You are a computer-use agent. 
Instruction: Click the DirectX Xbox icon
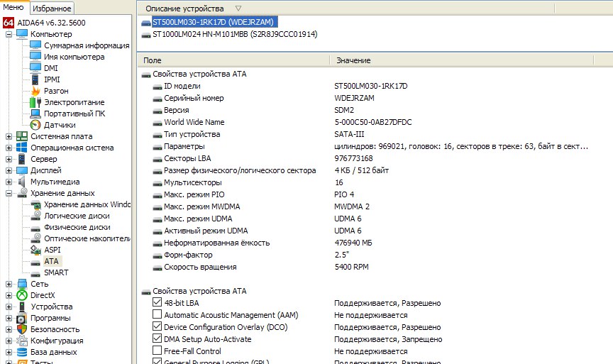coord(22,294)
